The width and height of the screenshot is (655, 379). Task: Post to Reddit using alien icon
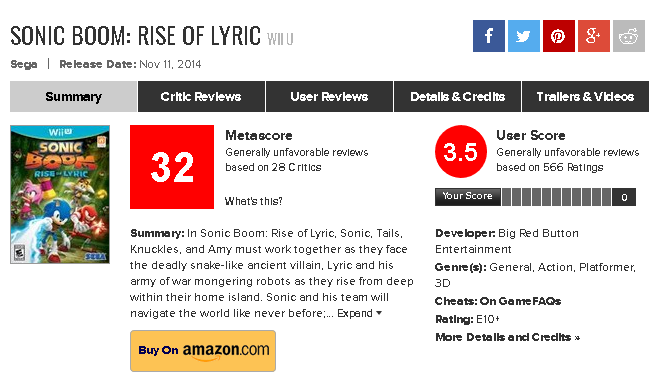click(629, 36)
